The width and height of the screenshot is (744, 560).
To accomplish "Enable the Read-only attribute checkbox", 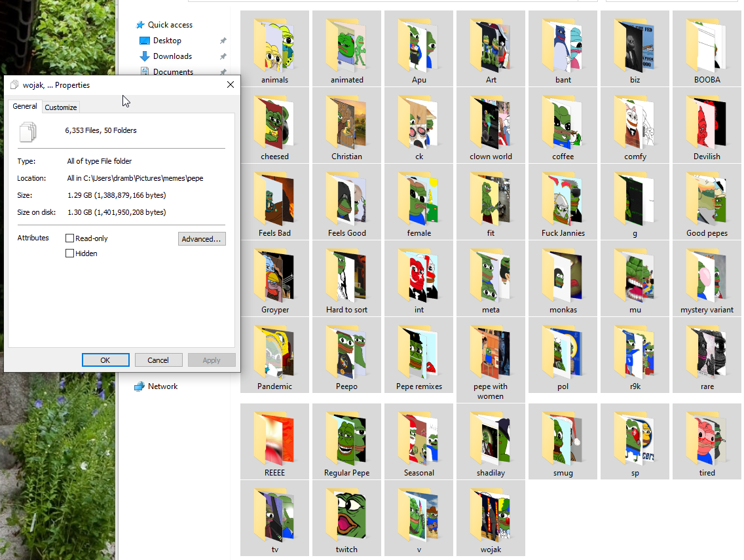I will click(69, 238).
